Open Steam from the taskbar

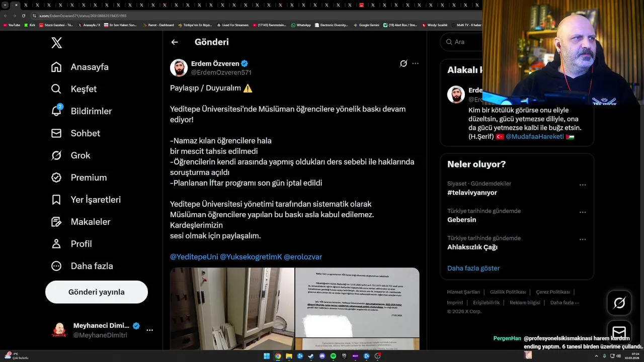click(x=311, y=356)
